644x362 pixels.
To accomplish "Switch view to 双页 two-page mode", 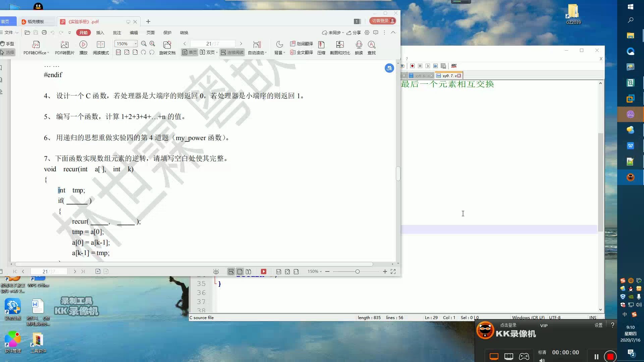I will click(207, 53).
